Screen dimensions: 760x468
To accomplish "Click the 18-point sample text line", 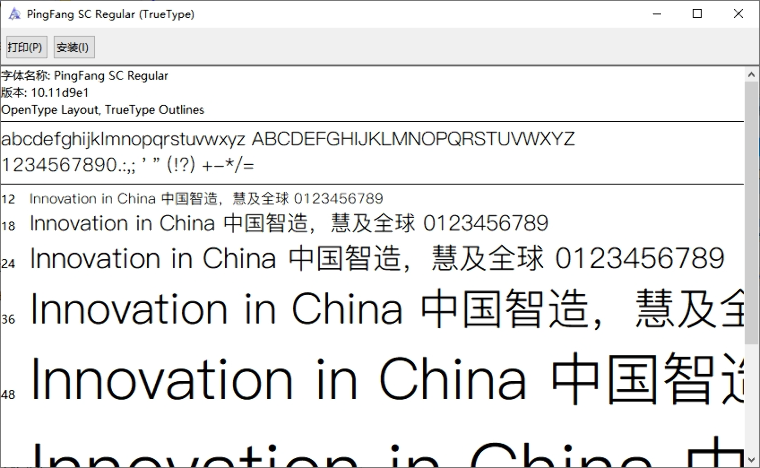I will 289,223.
